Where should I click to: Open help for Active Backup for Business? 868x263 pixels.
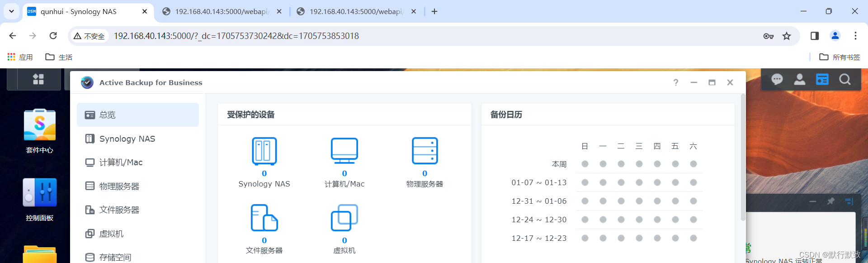[676, 82]
